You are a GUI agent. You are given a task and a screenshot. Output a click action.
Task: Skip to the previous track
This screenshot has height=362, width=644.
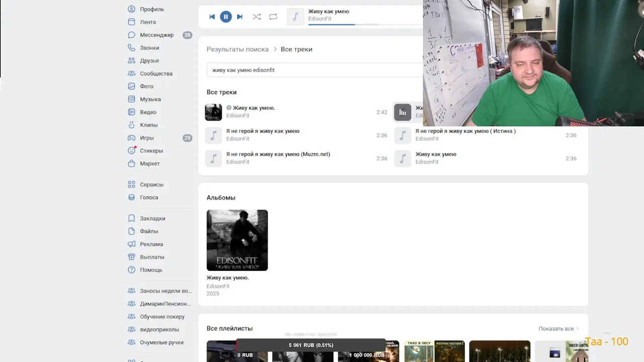click(x=212, y=17)
